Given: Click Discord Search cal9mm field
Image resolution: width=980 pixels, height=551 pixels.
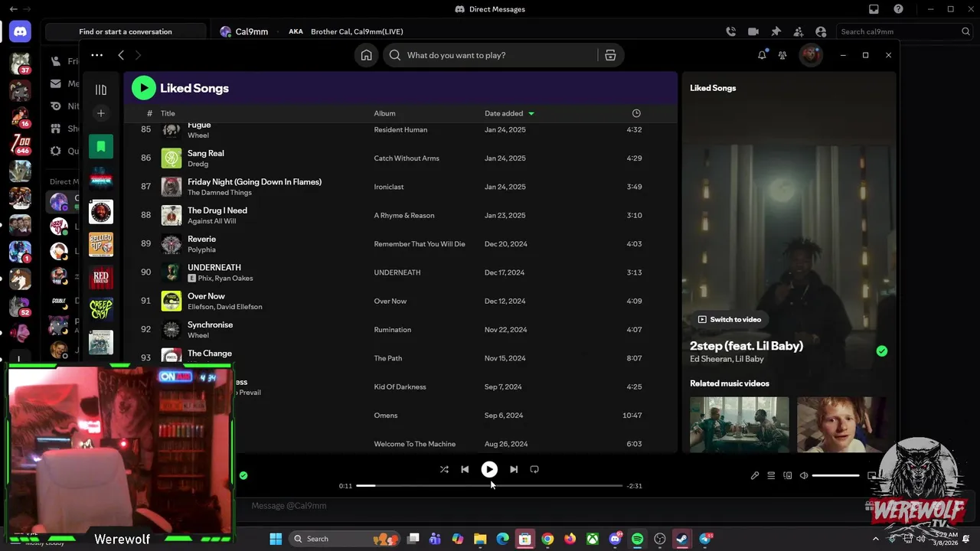Looking at the screenshot, I should (x=904, y=31).
